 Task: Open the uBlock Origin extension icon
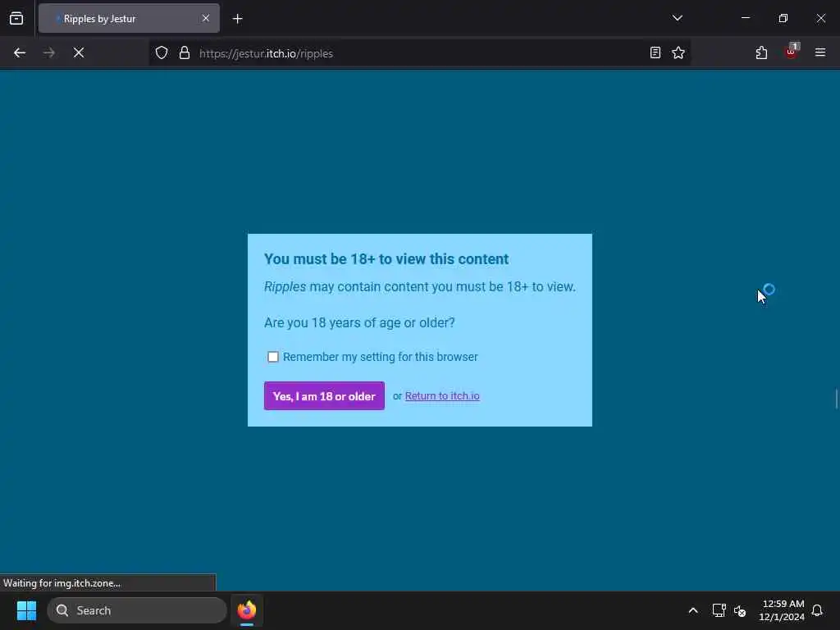pyautogui.click(x=792, y=52)
